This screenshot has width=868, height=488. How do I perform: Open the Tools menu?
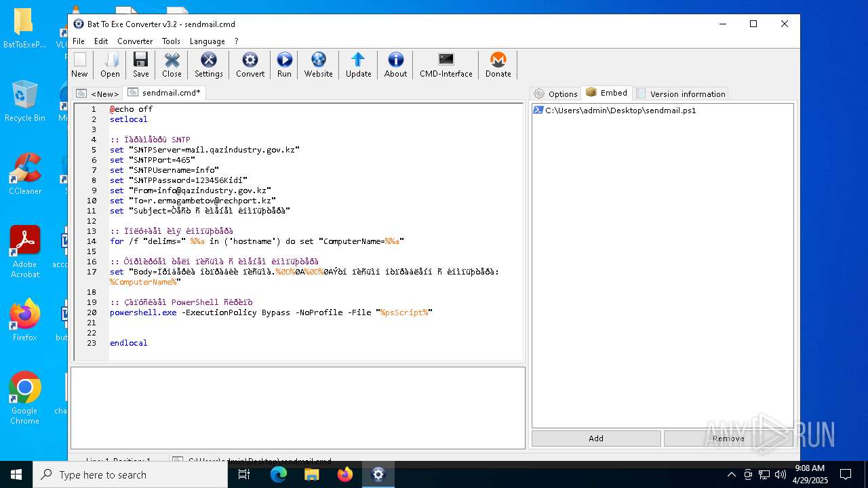tap(171, 41)
